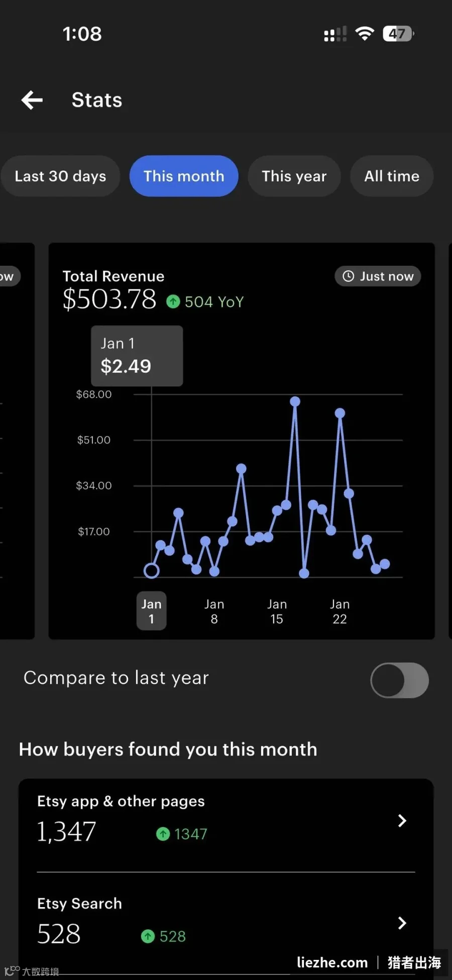The width and height of the screenshot is (452, 980).
Task: Open Etsy app & other pages chevron
Action: tap(402, 821)
